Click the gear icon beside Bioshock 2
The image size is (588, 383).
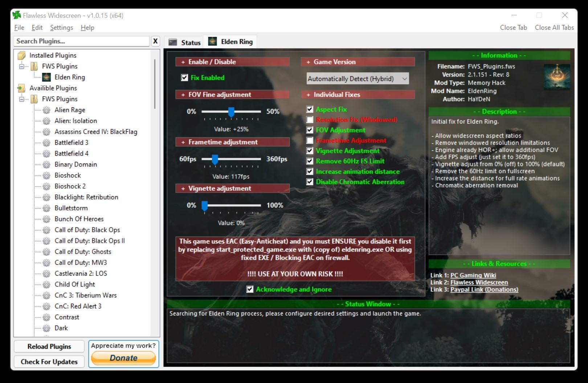tap(46, 186)
